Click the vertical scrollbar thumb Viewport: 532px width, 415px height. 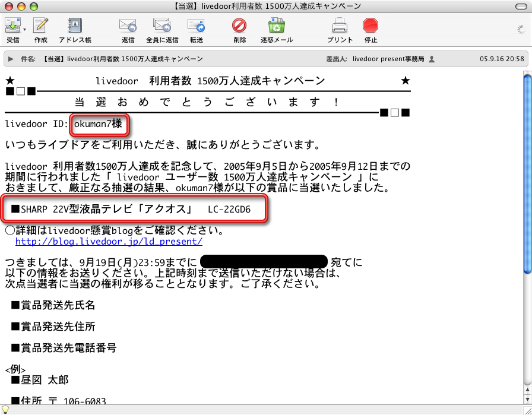[x=527, y=174]
